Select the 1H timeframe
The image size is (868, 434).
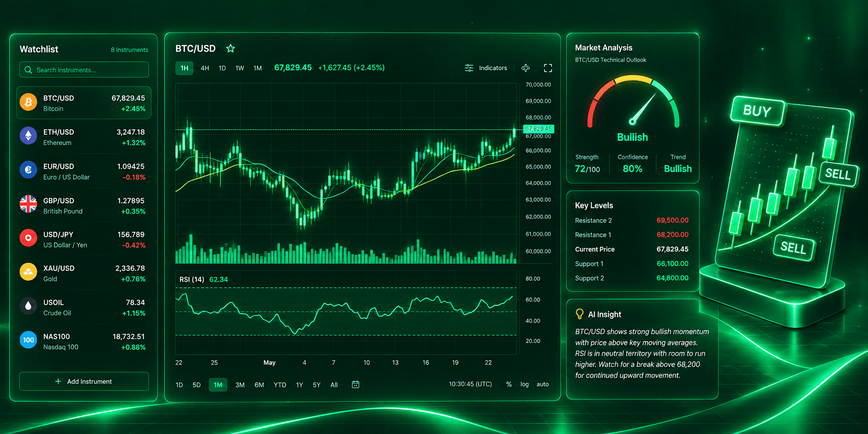184,68
